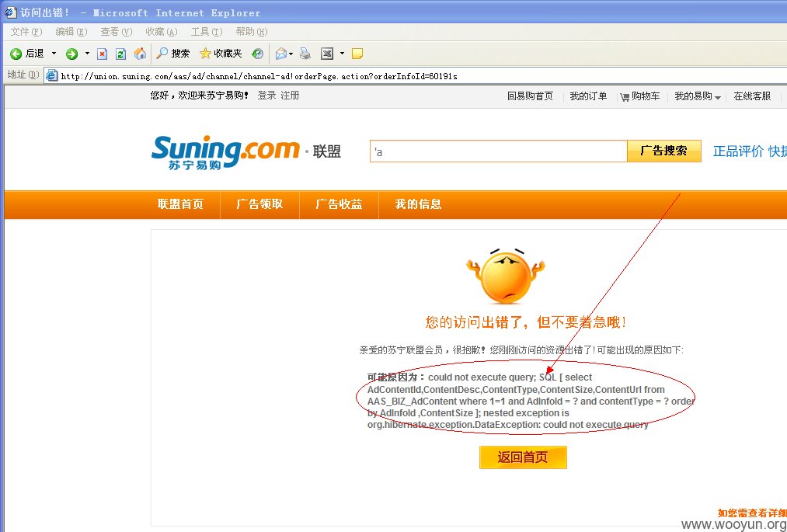Open the Mail dropdown arrow
Image resolution: width=787 pixels, height=532 pixels.
pyautogui.click(x=291, y=53)
